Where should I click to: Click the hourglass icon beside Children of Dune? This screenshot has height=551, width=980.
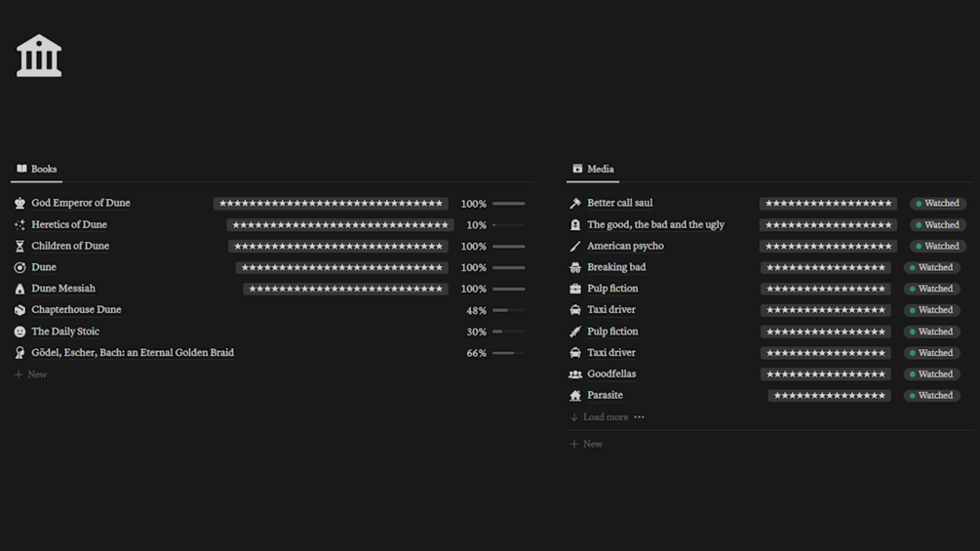click(x=20, y=247)
